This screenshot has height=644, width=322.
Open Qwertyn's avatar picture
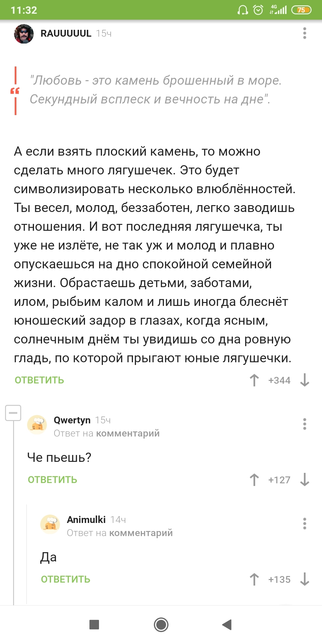point(37,425)
